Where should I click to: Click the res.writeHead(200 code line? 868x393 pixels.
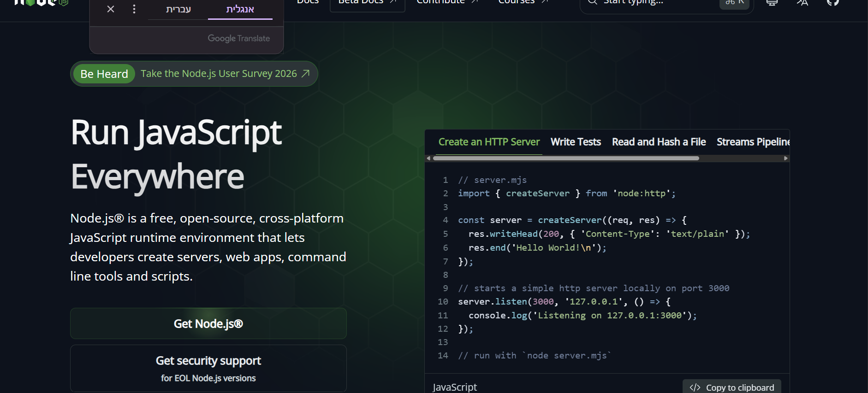pyautogui.click(x=609, y=234)
